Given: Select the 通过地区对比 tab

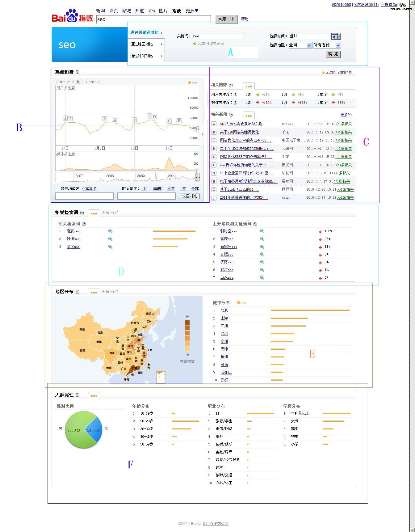Looking at the screenshot, I should click(146, 44).
